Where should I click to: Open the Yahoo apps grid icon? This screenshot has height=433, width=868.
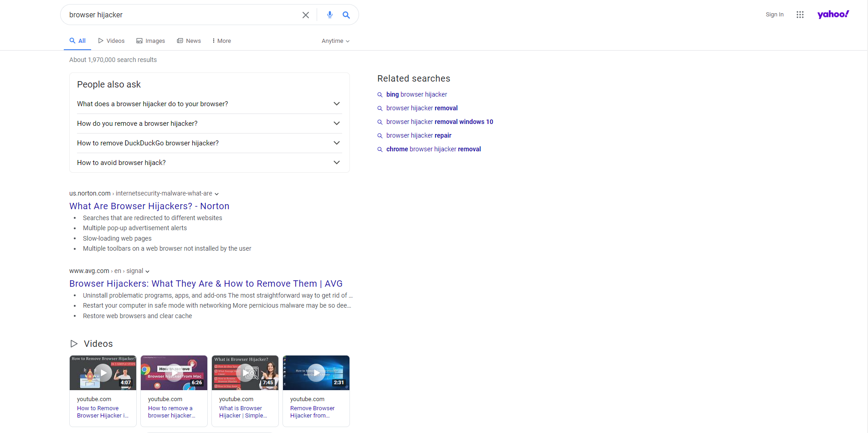click(800, 15)
